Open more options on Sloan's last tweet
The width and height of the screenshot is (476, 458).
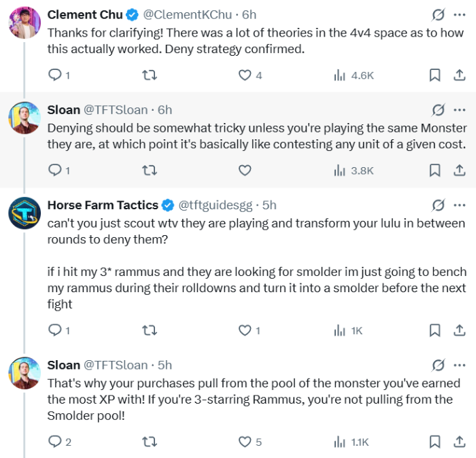[460, 365]
